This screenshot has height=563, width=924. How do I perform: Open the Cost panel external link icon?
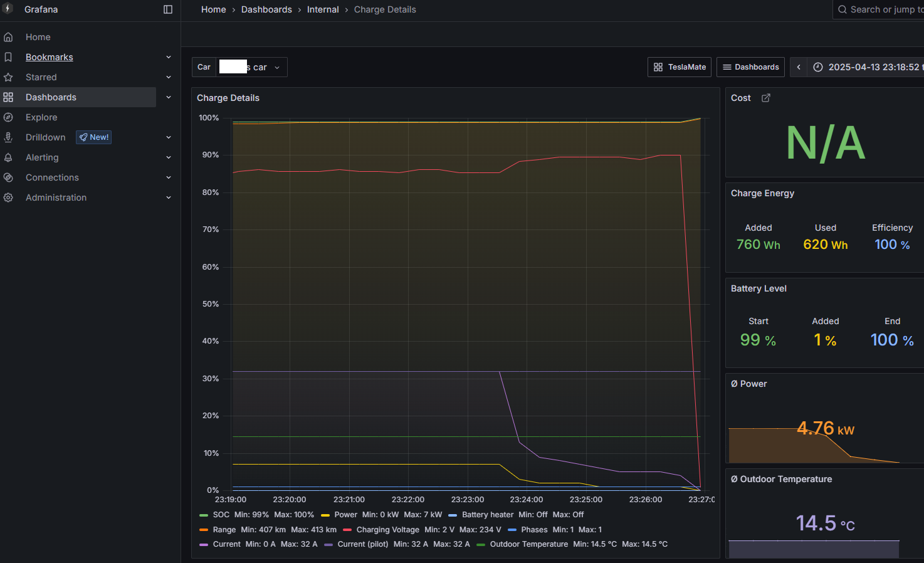tap(765, 98)
